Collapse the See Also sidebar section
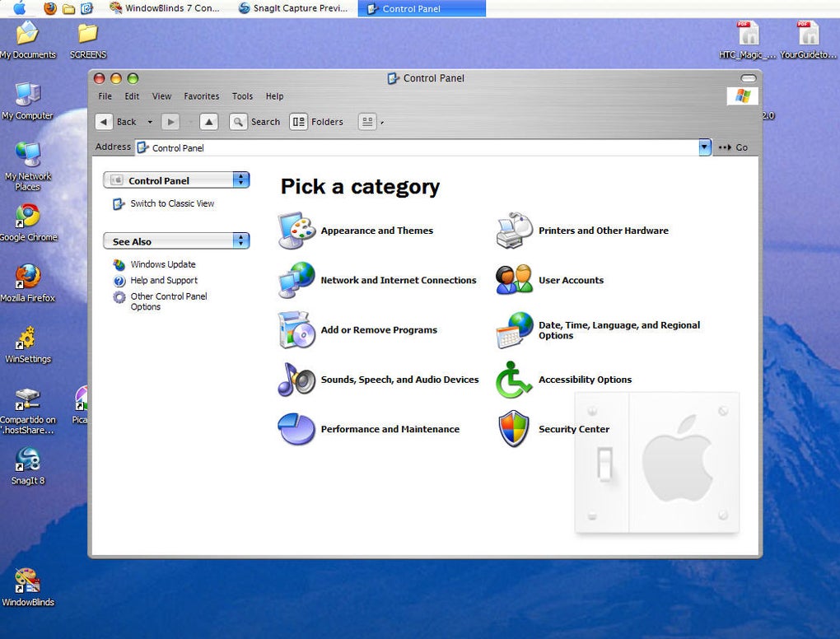Screen dimensions: 840x639 pos(241,241)
